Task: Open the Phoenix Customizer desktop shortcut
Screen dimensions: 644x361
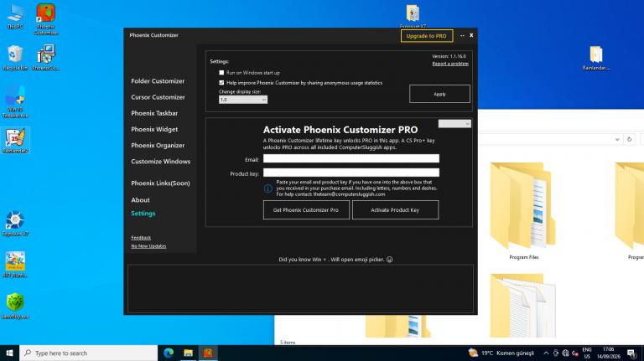Action: pyautogui.click(x=45, y=19)
